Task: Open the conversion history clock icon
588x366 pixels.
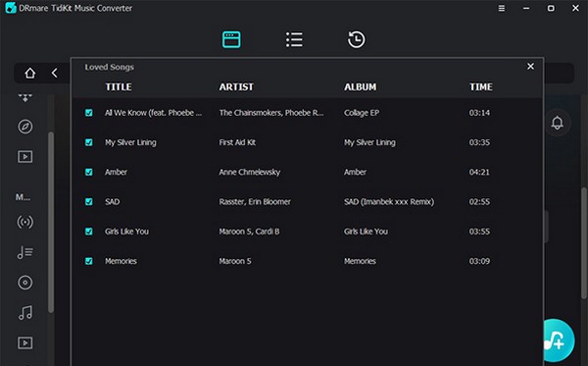Action: (x=356, y=39)
